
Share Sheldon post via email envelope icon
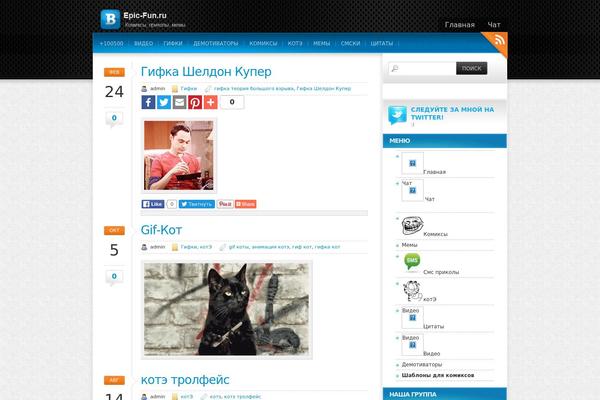pos(179,102)
